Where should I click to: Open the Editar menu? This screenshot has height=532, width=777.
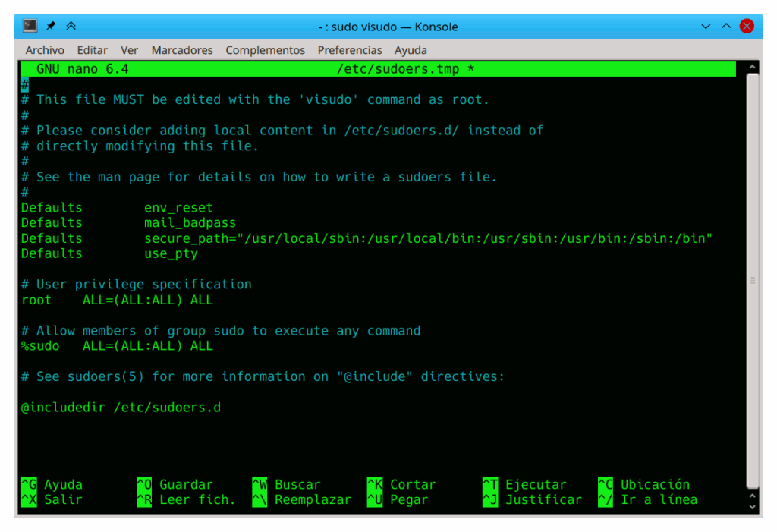[92, 50]
